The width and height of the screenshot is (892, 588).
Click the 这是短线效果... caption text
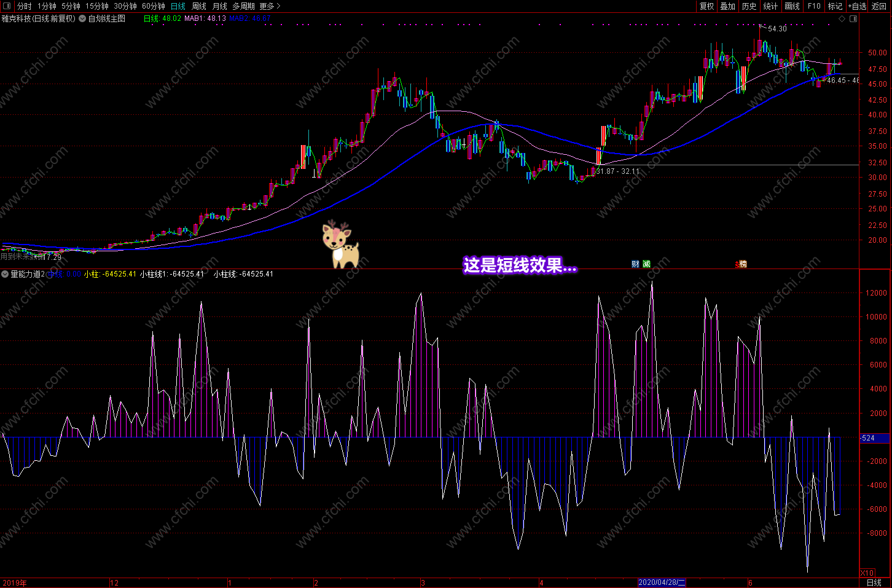pos(520,265)
